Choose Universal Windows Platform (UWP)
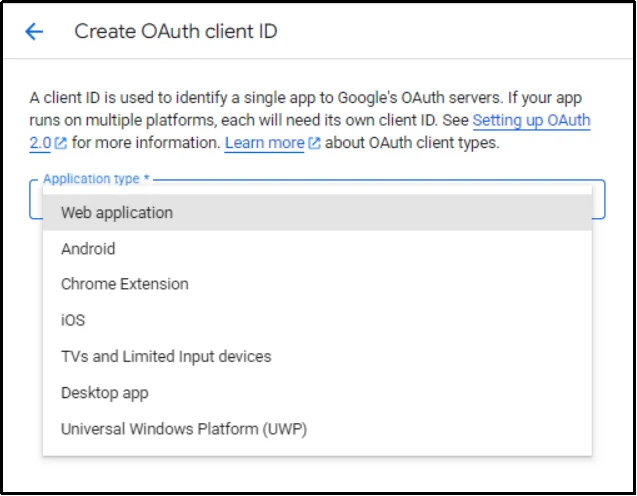 [x=317, y=429]
